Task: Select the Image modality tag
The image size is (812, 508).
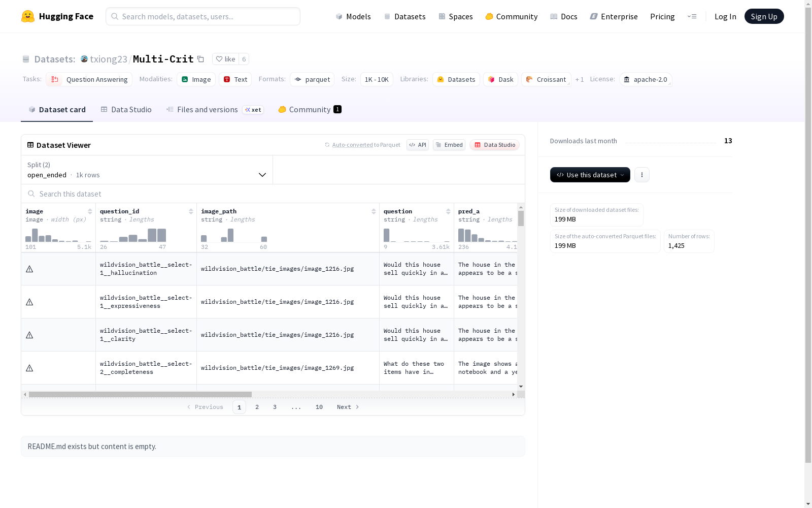Action: [x=196, y=79]
